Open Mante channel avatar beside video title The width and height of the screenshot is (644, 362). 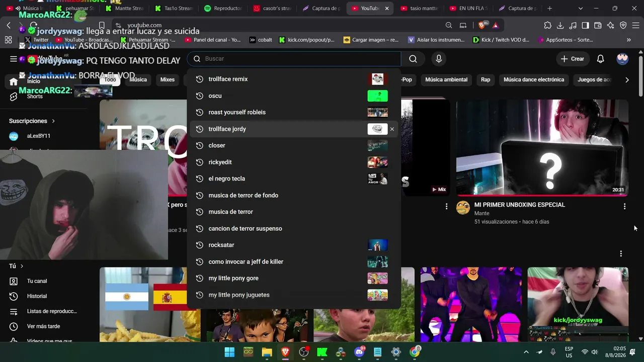pos(463,208)
